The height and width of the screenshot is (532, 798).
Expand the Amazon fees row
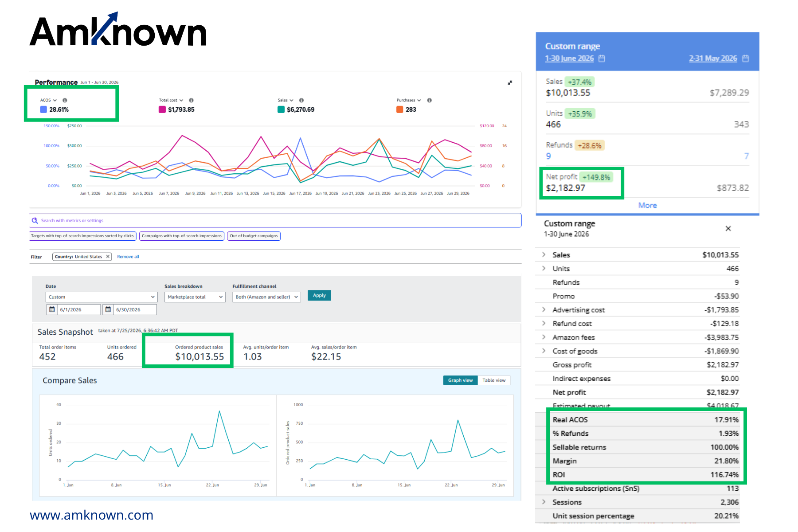544,337
